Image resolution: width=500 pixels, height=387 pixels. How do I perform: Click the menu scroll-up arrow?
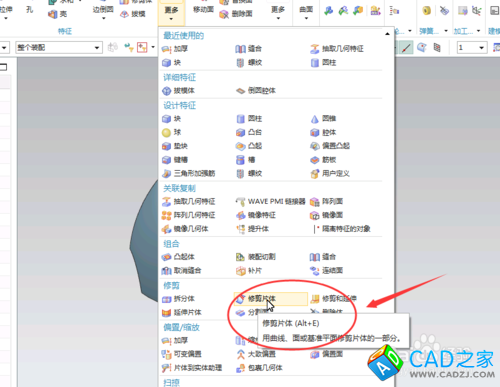[x=387, y=34]
